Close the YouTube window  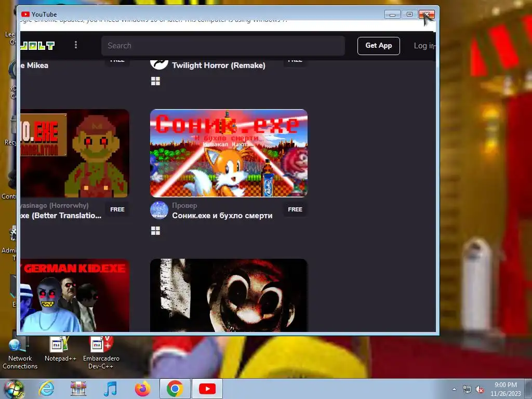pyautogui.click(x=427, y=15)
